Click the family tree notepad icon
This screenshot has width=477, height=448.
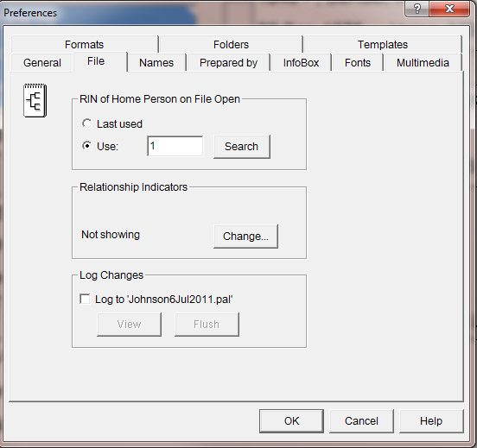35,100
